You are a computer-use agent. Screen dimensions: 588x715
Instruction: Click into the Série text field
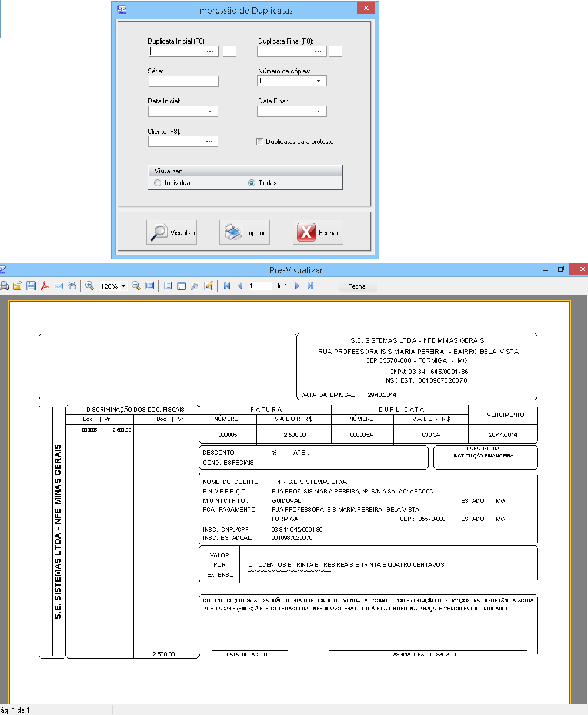(x=183, y=81)
